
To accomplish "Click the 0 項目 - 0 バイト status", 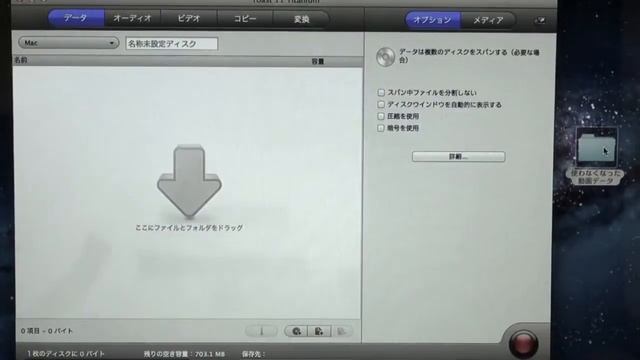I will tap(47, 331).
